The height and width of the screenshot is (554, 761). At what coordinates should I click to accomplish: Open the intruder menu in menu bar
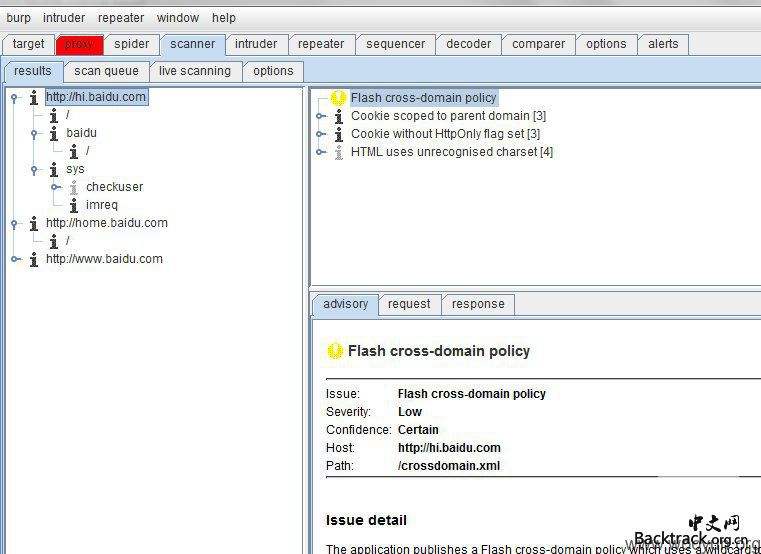click(x=64, y=18)
